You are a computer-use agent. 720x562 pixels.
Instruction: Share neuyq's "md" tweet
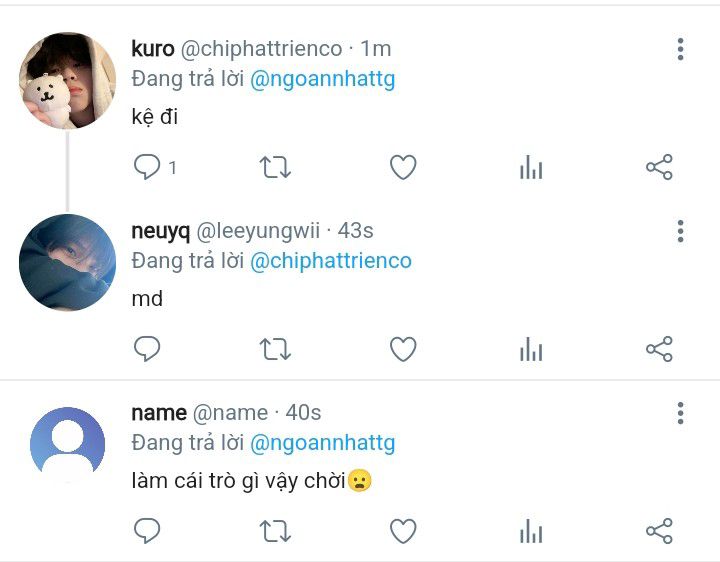point(659,349)
